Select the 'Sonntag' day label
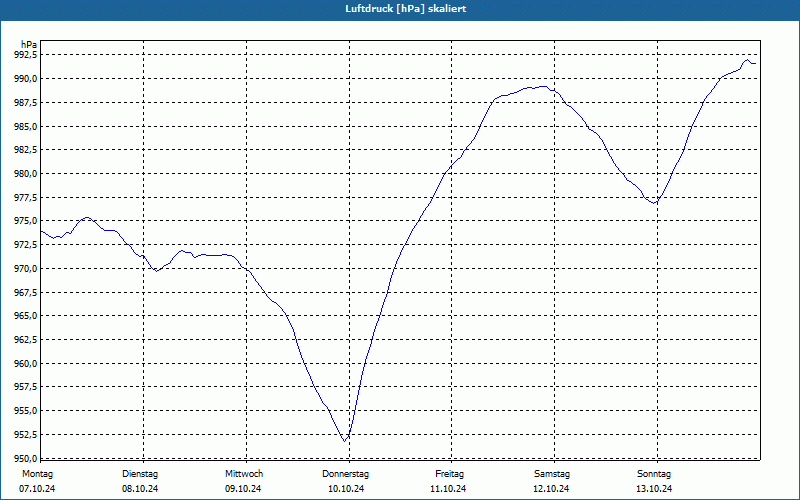The height and width of the screenshot is (500, 800). [654, 474]
